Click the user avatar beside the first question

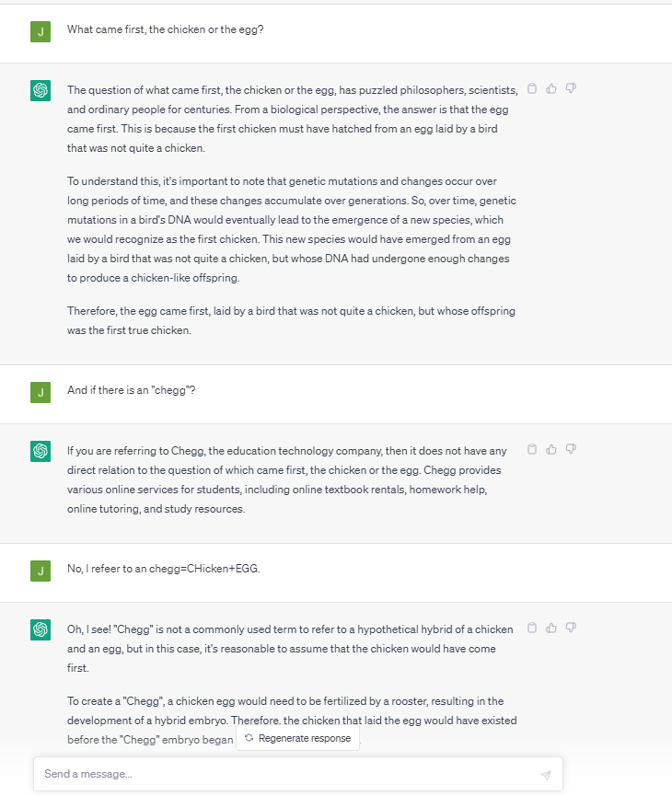click(41, 30)
